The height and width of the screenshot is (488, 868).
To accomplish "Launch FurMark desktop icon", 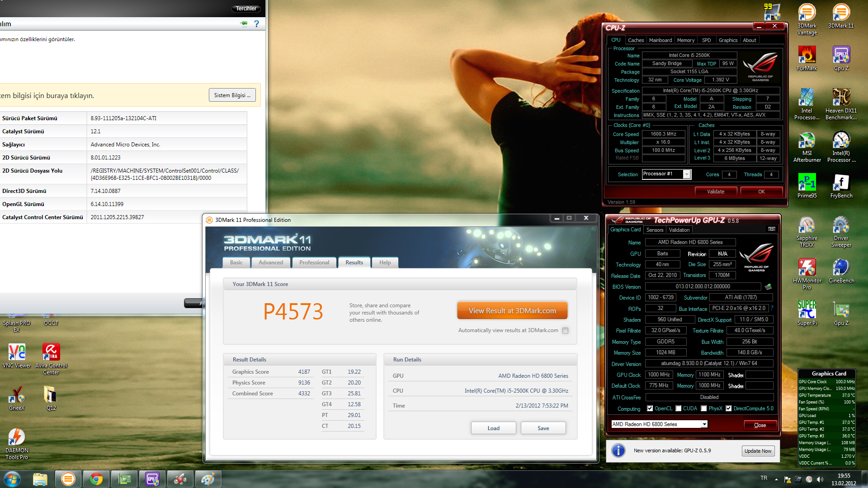I will [807, 59].
